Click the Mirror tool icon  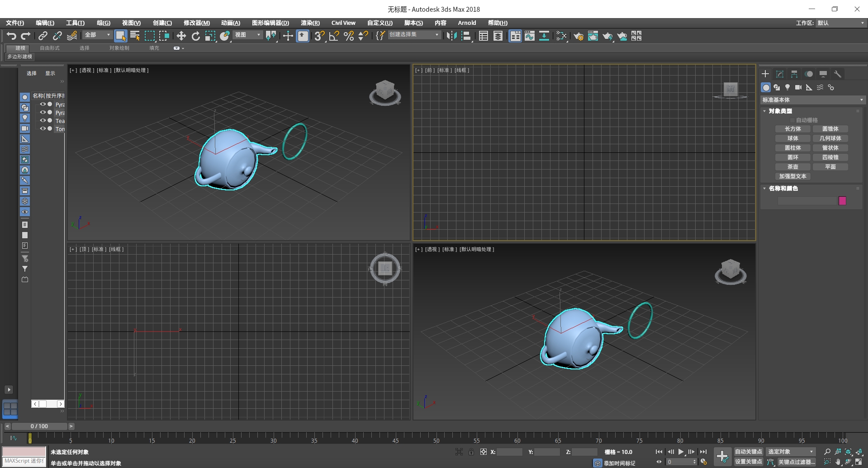click(x=451, y=36)
